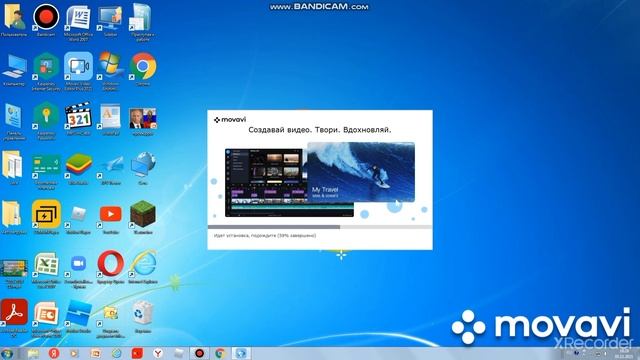Image resolution: width=640 pixels, height=360 pixels.
Task: Open the green bank card app icon
Action: [x=46, y=165]
